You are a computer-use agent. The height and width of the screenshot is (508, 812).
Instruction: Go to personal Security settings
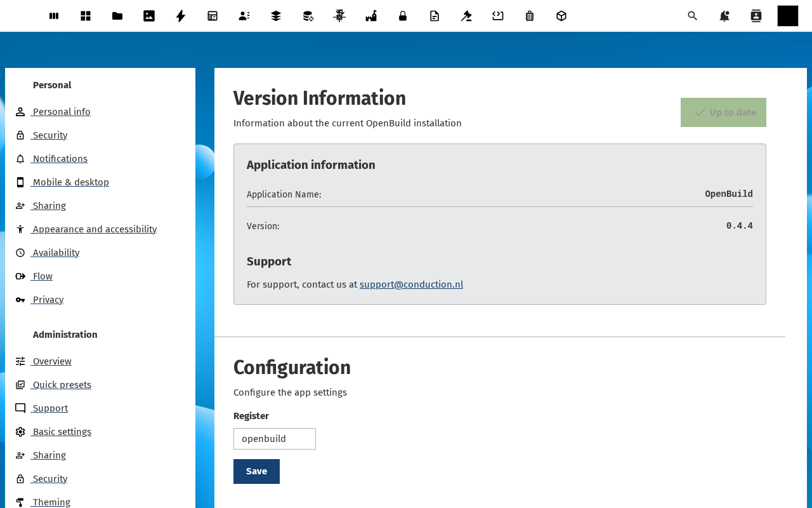coord(49,135)
